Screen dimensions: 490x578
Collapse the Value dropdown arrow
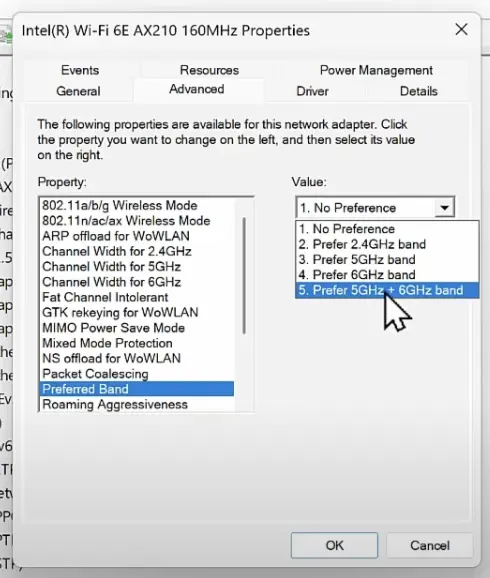click(444, 208)
